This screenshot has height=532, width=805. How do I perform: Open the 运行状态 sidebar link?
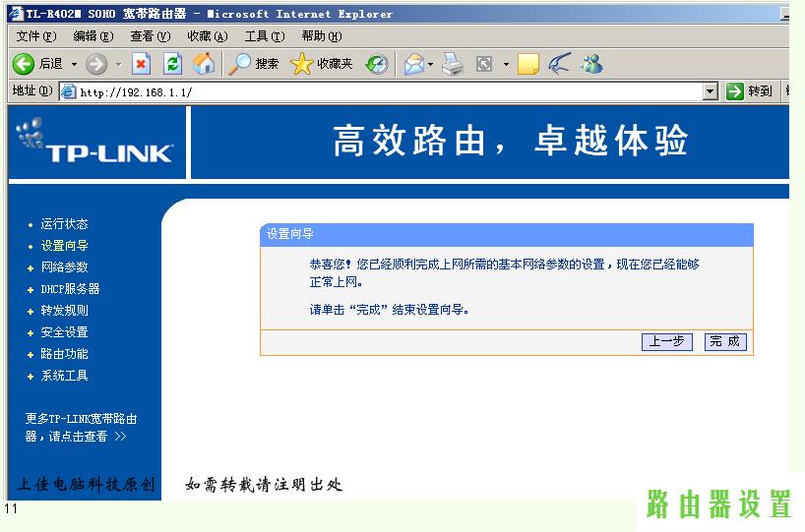pyautogui.click(x=64, y=224)
